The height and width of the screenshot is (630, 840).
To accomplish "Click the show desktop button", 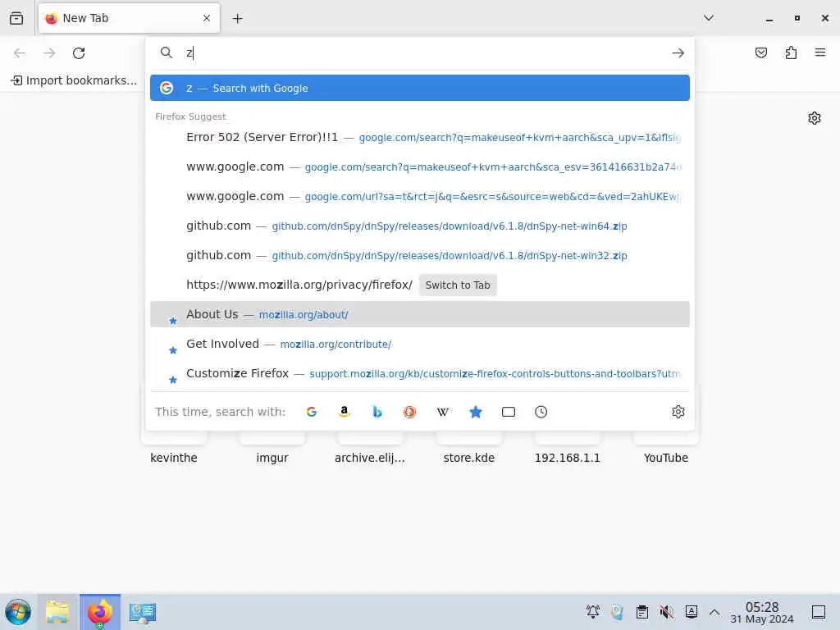I will click(x=819, y=611).
